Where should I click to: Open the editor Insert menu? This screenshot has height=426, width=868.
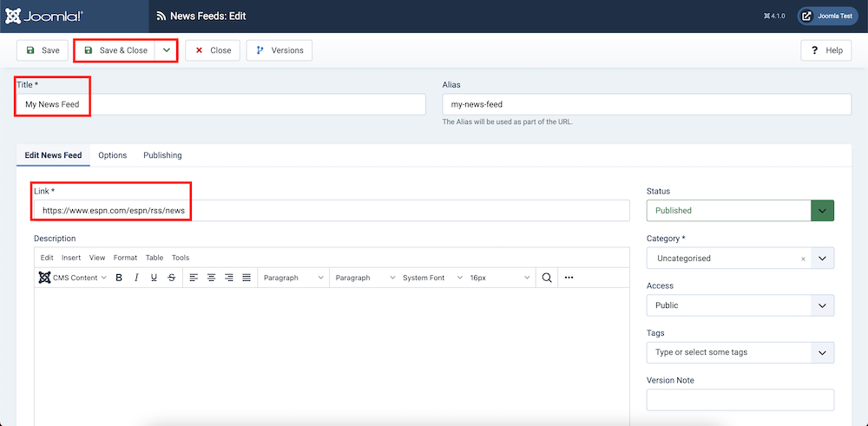click(x=71, y=258)
